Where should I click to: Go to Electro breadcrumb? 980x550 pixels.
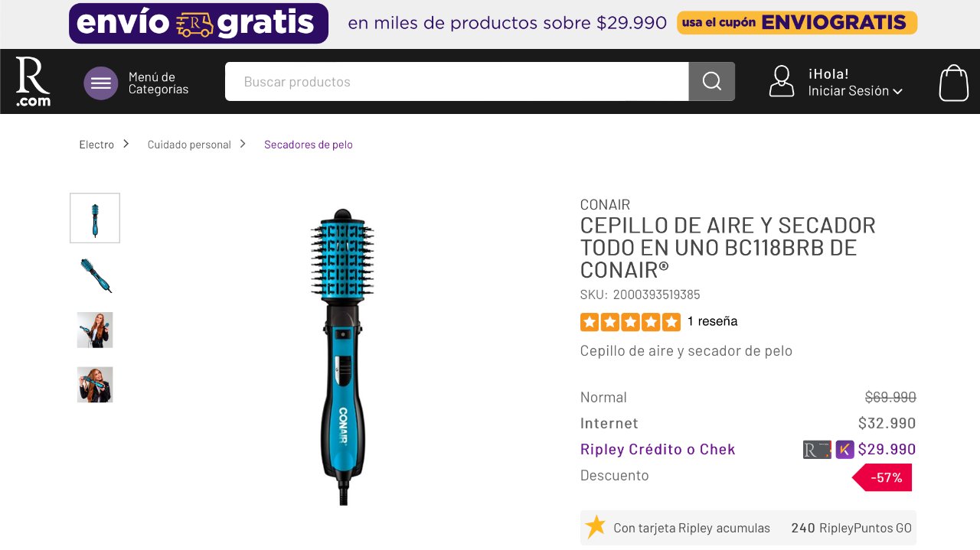pyautogui.click(x=96, y=145)
